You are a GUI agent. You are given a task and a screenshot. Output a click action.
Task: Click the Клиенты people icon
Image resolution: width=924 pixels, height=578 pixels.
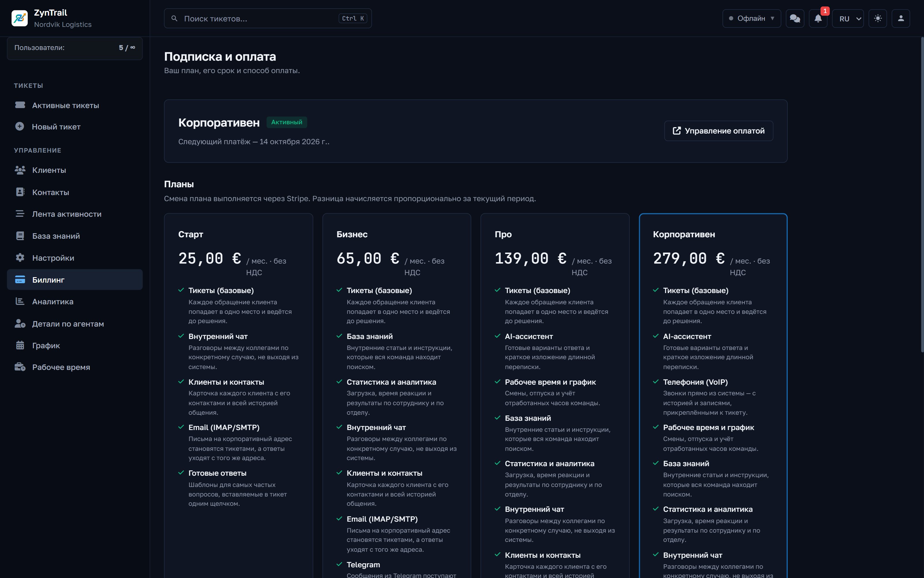pos(20,170)
